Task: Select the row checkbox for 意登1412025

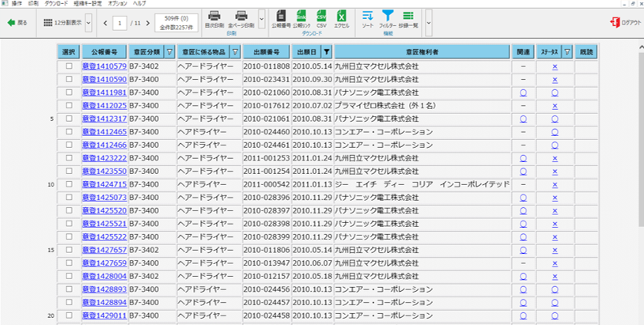Action: pyautogui.click(x=69, y=105)
